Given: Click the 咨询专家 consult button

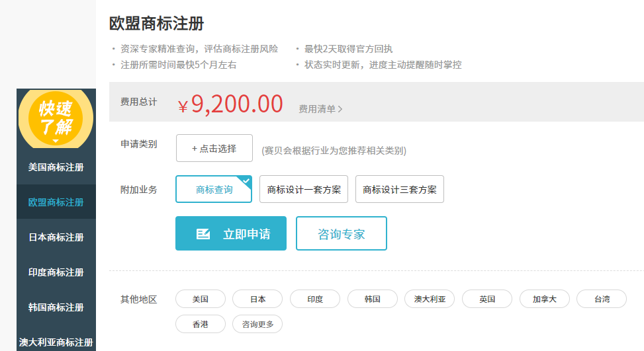Looking at the screenshot, I should (341, 233).
